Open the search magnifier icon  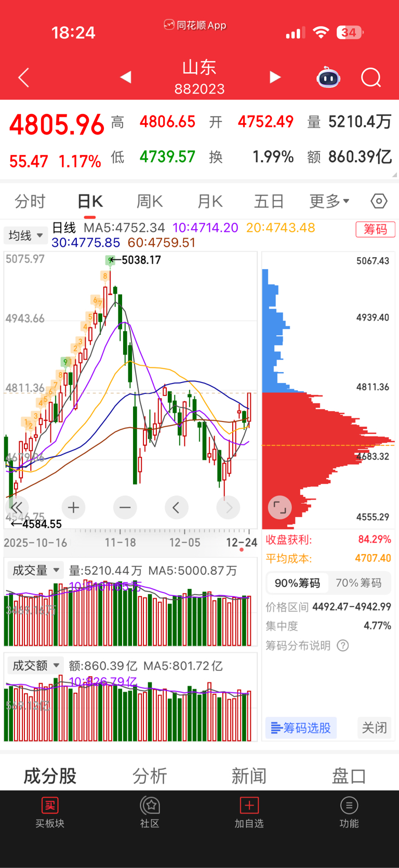(x=371, y=78)
